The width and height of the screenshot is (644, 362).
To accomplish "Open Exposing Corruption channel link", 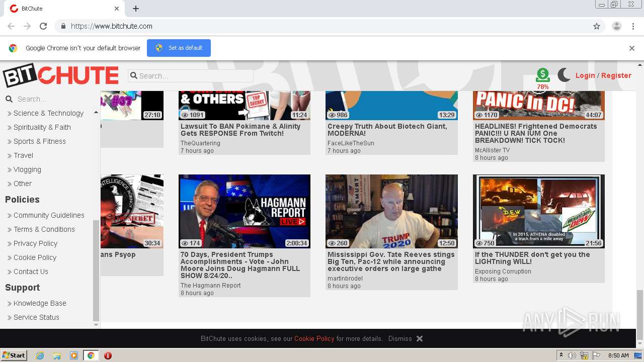I will (x=503, y=271).
